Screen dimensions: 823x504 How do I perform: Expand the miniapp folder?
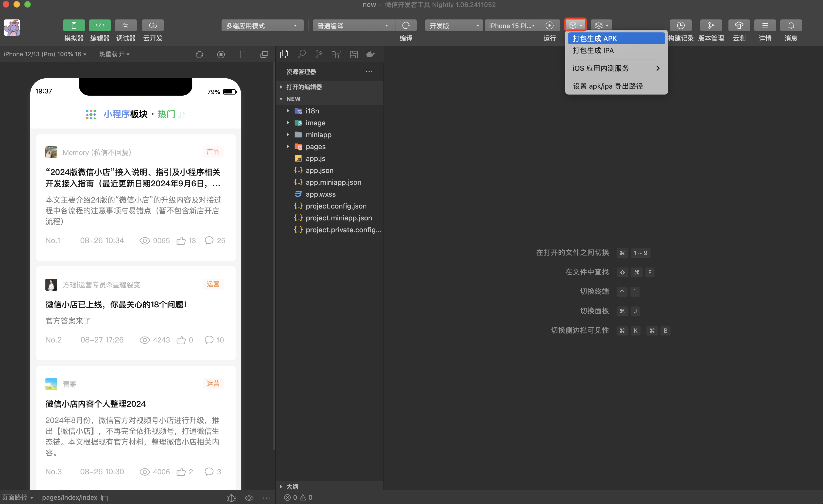[x=329, y=135]
